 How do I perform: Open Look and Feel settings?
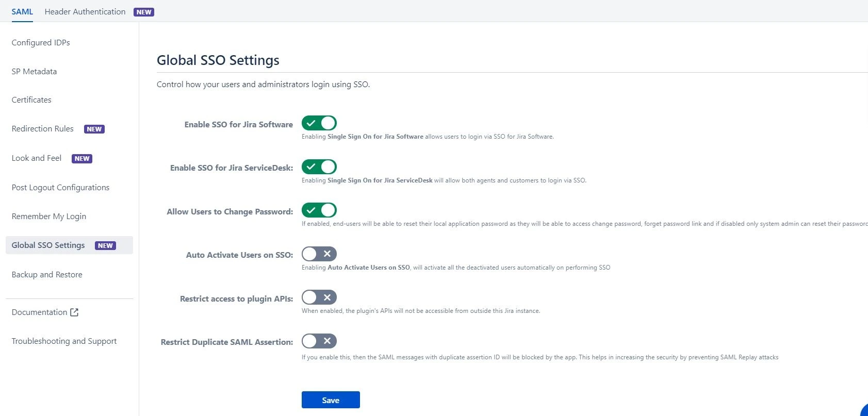pos(36,158)
